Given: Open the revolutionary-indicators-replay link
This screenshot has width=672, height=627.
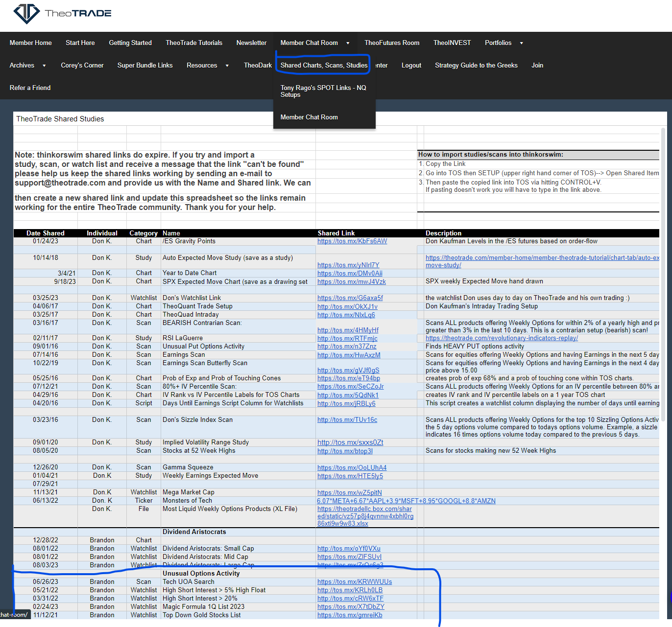Looking at the screenshot, I should [x=502, y=338].
